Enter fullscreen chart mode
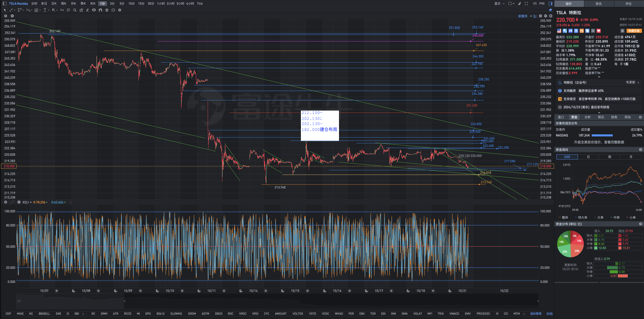This screenshot has height=319, width=644. click(x=526, y=4)
